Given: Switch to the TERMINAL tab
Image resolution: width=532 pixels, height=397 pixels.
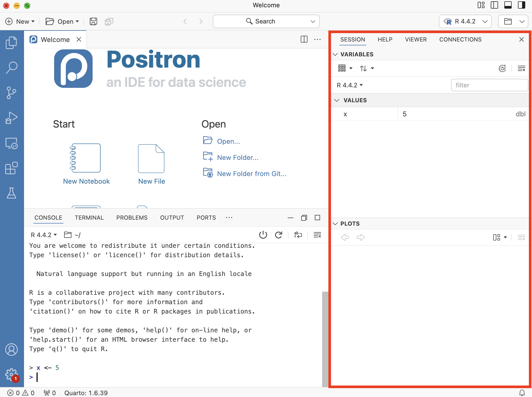Looking at the screenshot, I should (89, 218).
